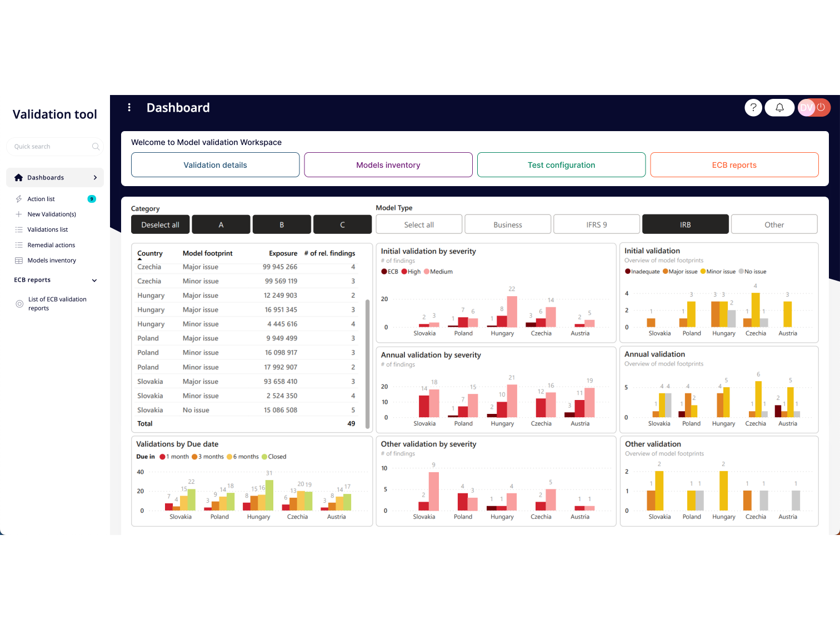Open notifications bell

click(x=779, y=108)
